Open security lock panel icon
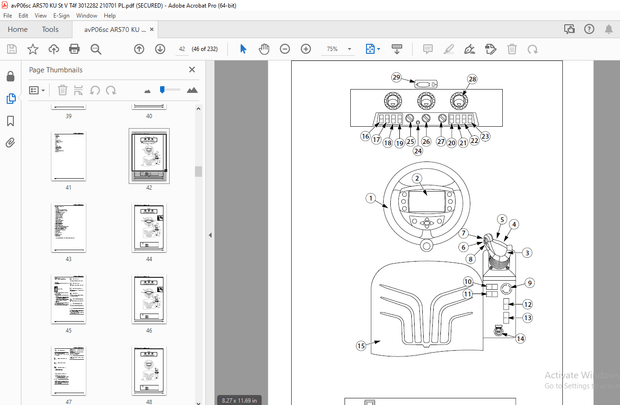This screenshot has height=405, width=620. click(x=11, y=76)
